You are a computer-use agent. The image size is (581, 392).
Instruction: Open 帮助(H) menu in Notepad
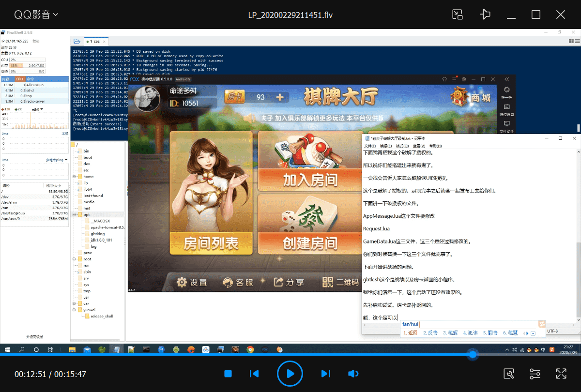(x=435, y=146)
